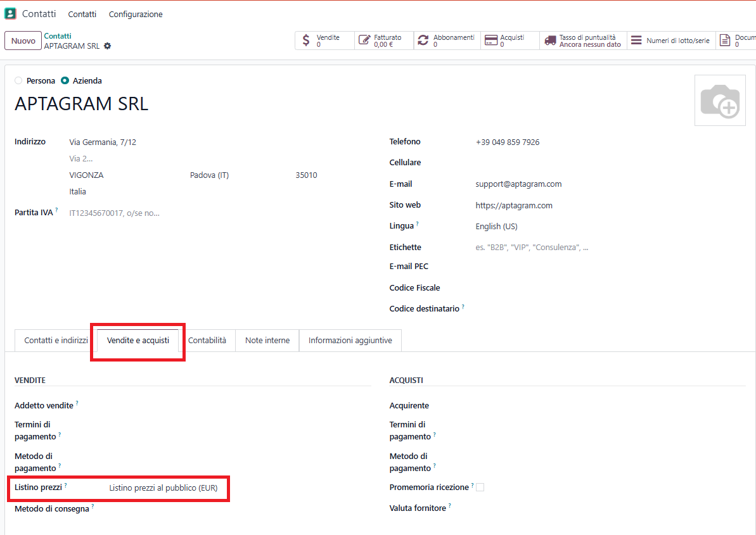Click the Valuta fornitore help question mark
756x535 pixels.
tap(449, 506)
